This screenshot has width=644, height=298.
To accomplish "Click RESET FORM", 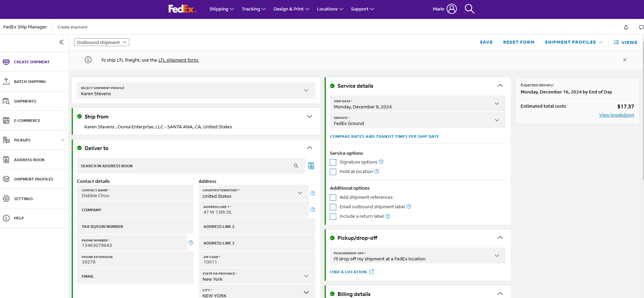I will point(519,42).
